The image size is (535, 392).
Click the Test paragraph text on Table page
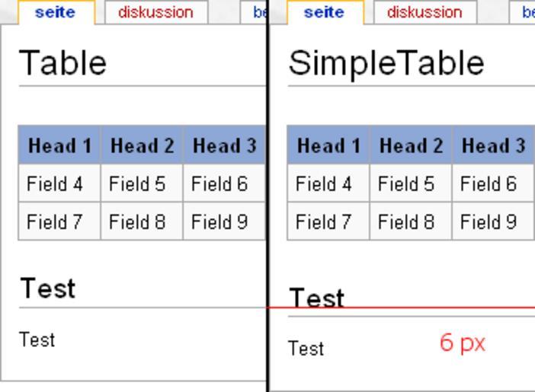tap(37, 339)
